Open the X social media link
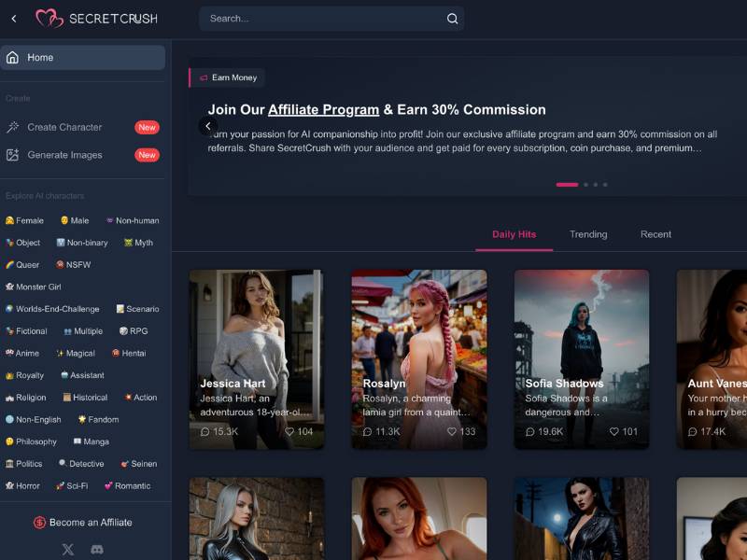Viewport: 747px width, 560px height. pyautogui.click(x=68, y=550)
